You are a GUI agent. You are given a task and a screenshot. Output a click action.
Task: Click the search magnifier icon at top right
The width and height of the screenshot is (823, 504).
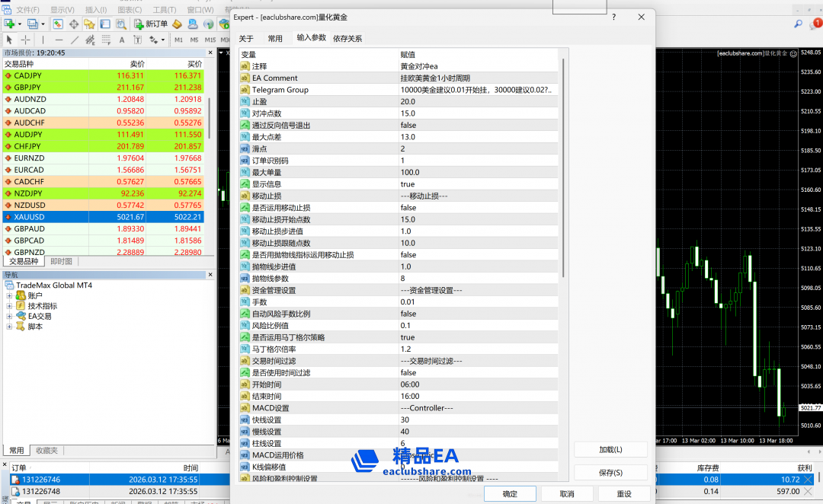(x=799, y=24)
